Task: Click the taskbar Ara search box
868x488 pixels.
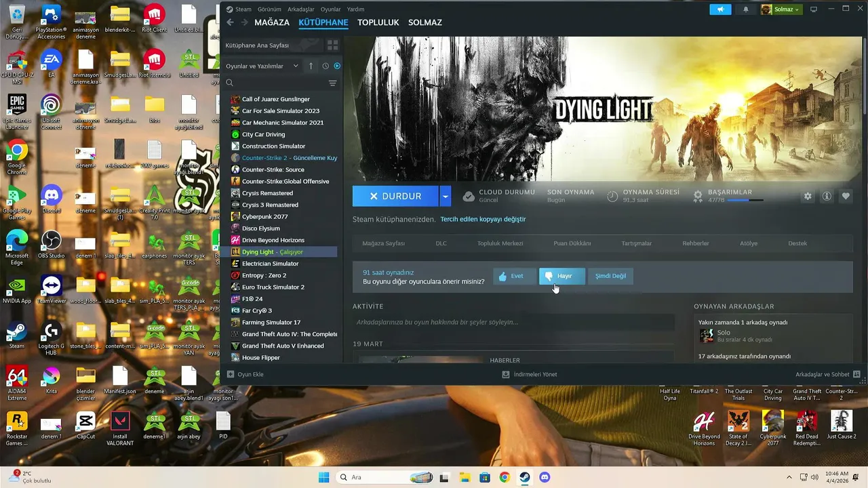Action: [x=384, y=477]
